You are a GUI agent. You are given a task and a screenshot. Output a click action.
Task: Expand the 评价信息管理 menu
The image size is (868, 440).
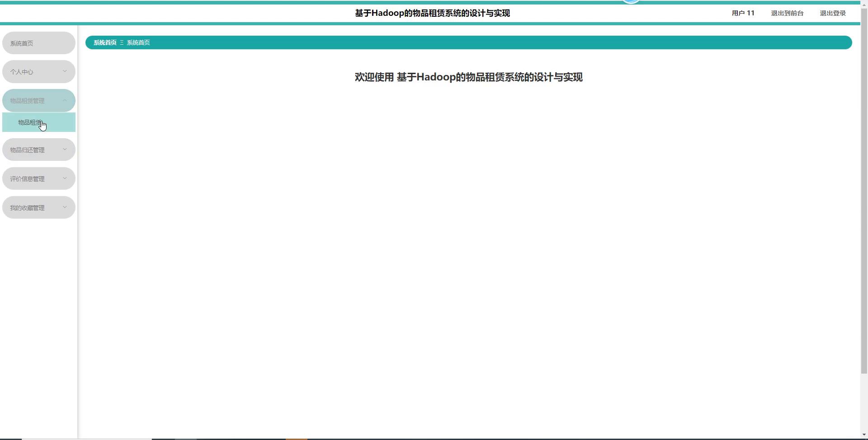coord(39,178)
